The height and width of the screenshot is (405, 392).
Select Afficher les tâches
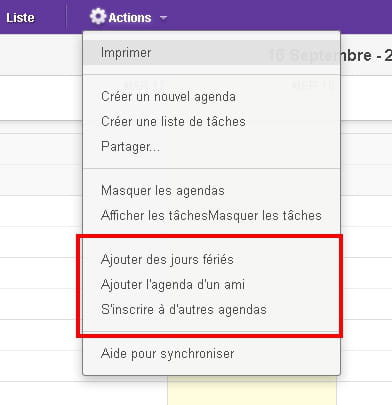pos(154,215)
